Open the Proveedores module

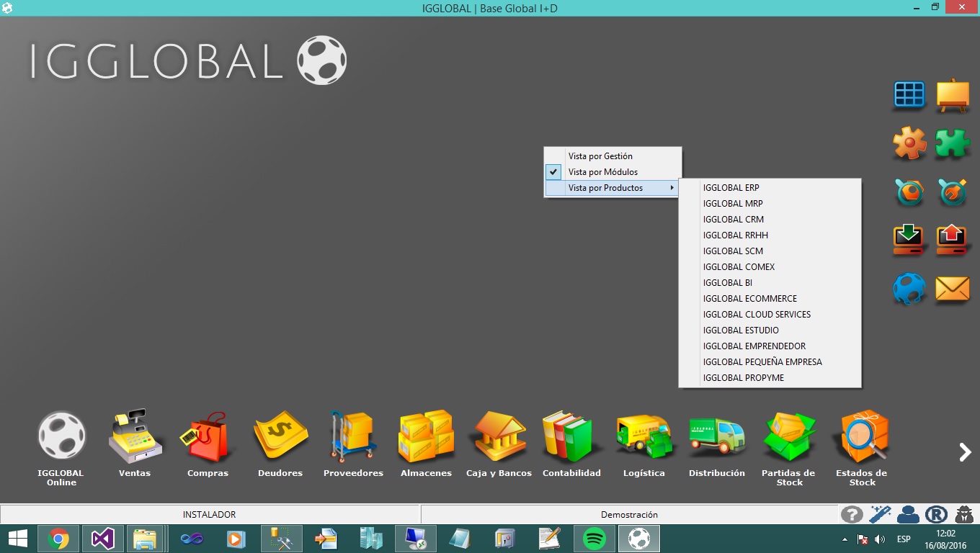353,443
